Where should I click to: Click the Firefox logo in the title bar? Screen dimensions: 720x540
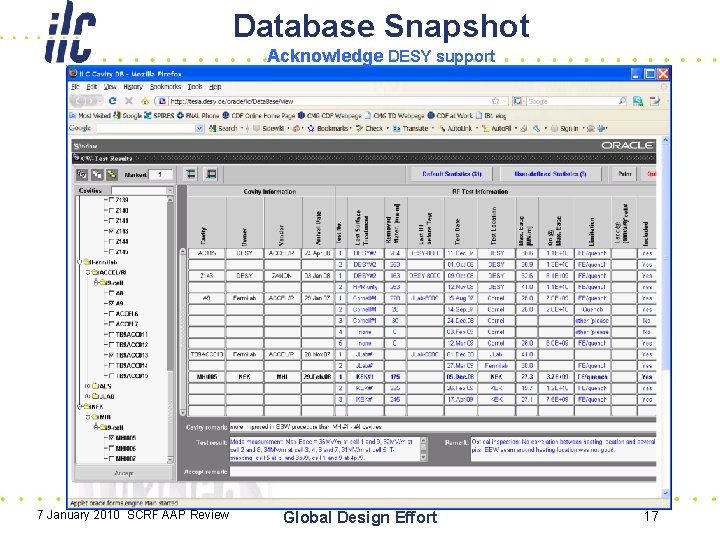73,73
